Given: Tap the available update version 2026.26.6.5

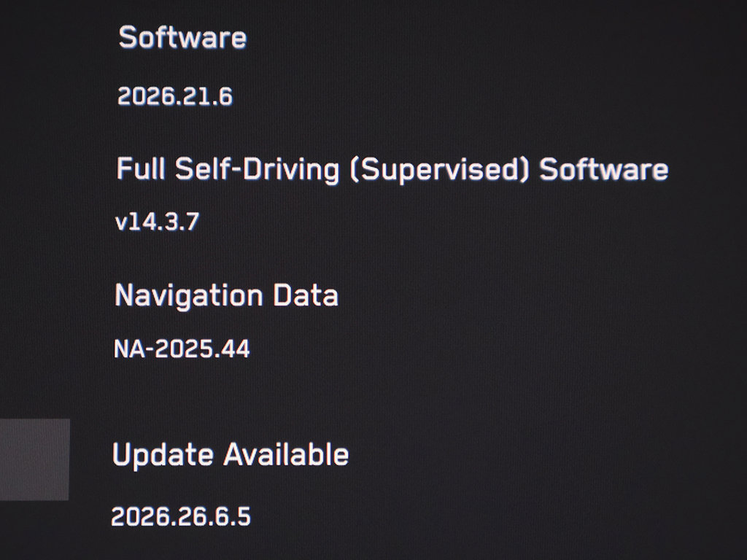Looking at the screenshot, I should click(x=181, y=517).
